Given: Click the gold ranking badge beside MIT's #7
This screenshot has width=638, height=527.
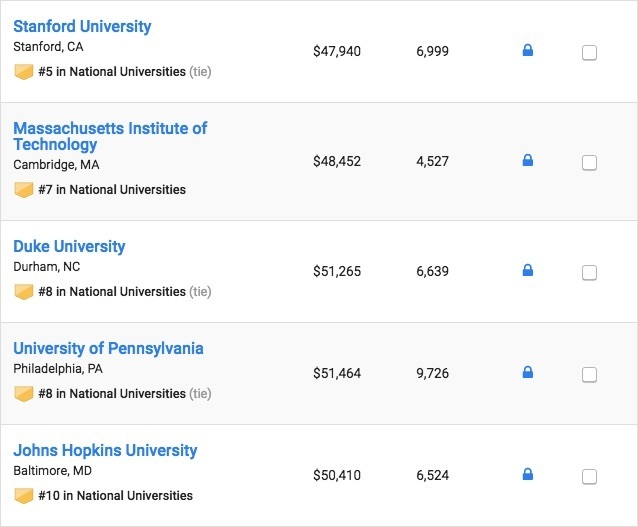Looking at the screenshot, I should [24, 189].
